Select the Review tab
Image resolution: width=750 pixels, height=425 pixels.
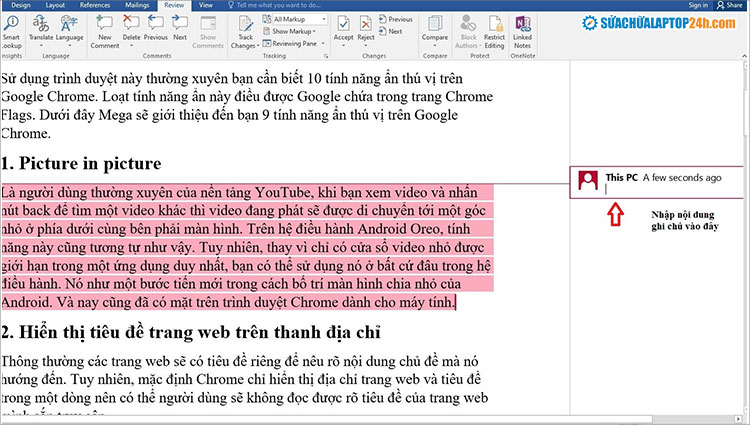click(174, 5)
